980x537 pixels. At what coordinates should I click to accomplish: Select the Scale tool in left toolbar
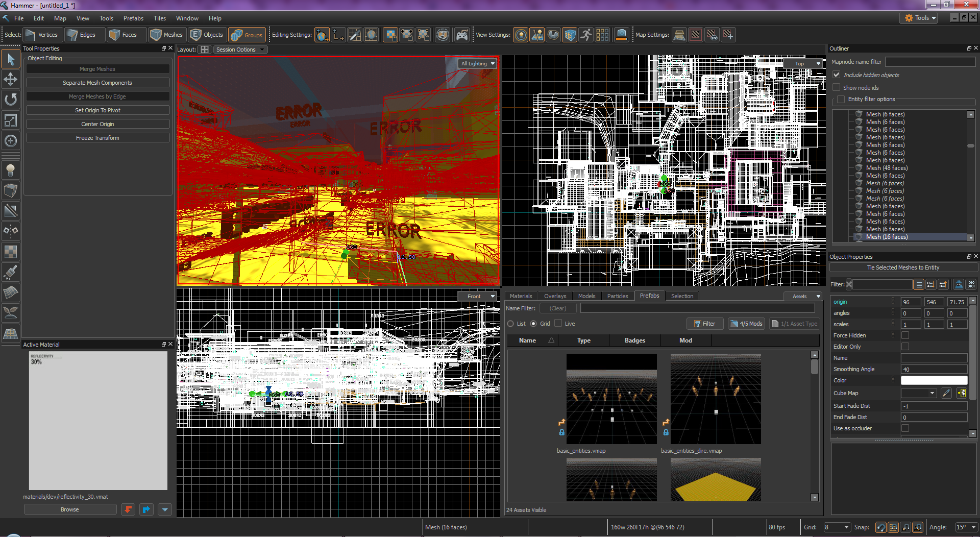10,120
